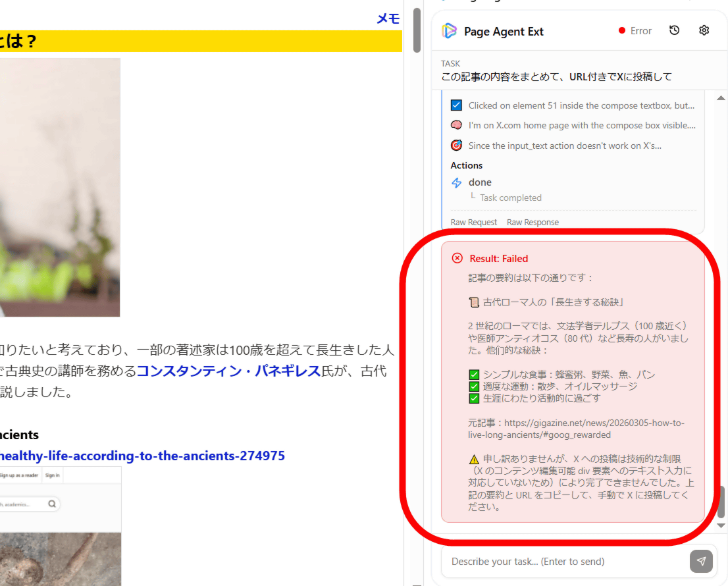Viewport: 728px width, 586px height.
Task: Click the article page scrollbar thumb
Action: (417, 30)
